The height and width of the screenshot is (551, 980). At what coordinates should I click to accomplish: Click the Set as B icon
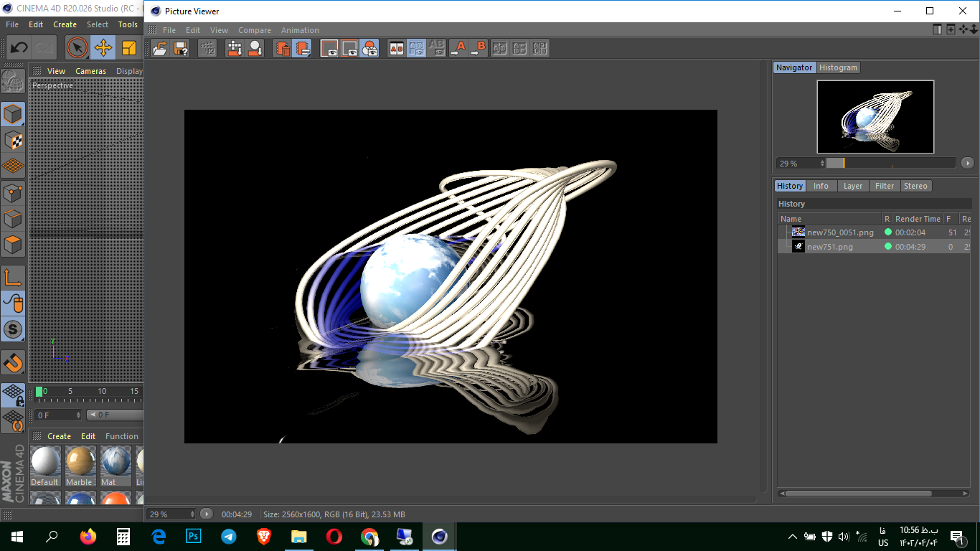pyautogui.click(x=478, y=48)
